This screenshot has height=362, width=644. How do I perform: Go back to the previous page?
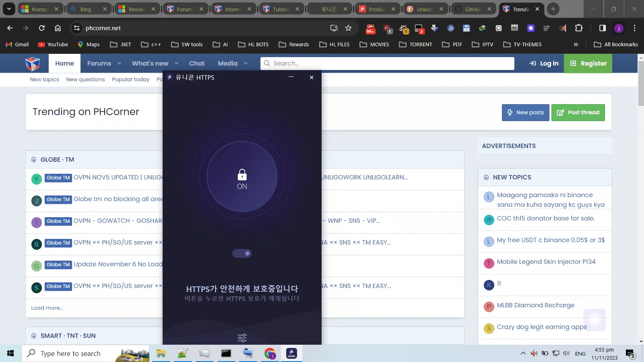coord(10,28)
